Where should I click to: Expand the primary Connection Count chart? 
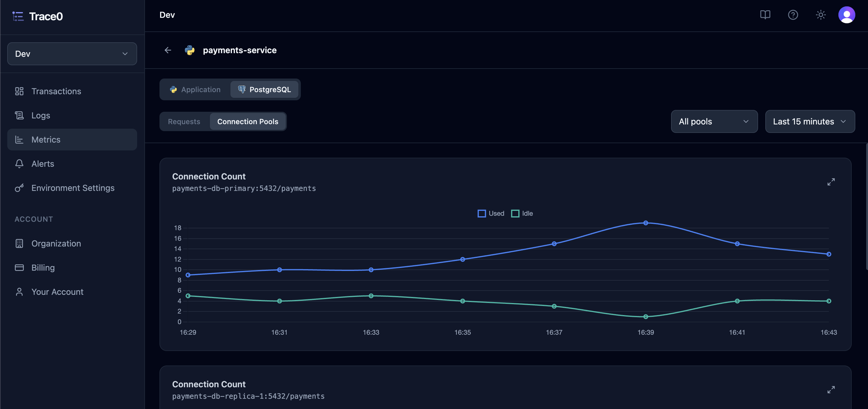[x=831, y=182]
